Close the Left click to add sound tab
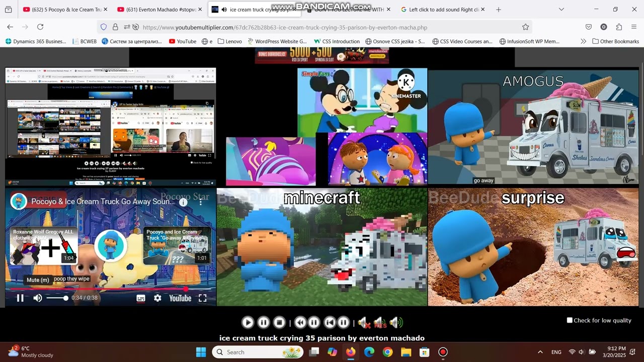This screenshot has height=362, width=644. point(483,10)
